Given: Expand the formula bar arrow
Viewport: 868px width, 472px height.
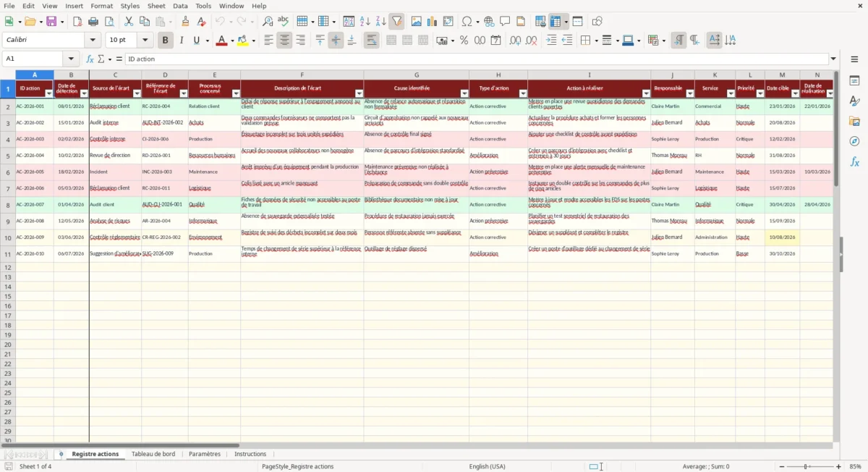Looking at the screenshot, I should (x=833, y=59).
